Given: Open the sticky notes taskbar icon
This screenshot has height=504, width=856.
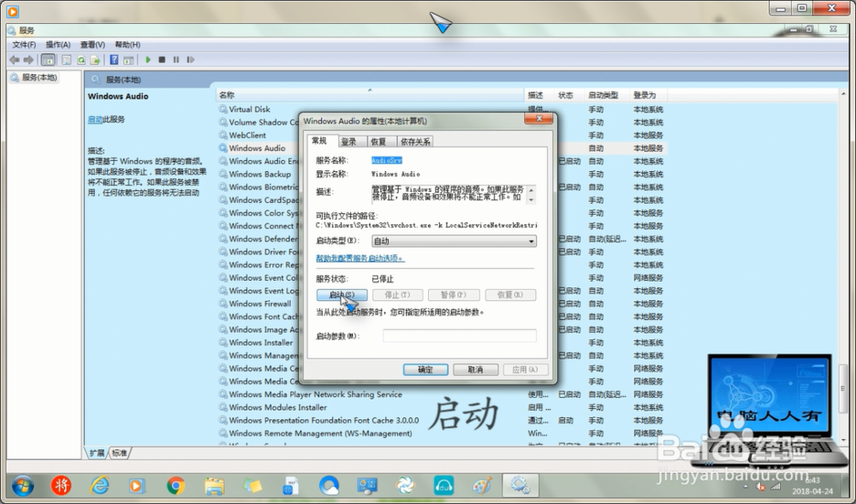Looking at the screenshot, I should tap(253, 485).
